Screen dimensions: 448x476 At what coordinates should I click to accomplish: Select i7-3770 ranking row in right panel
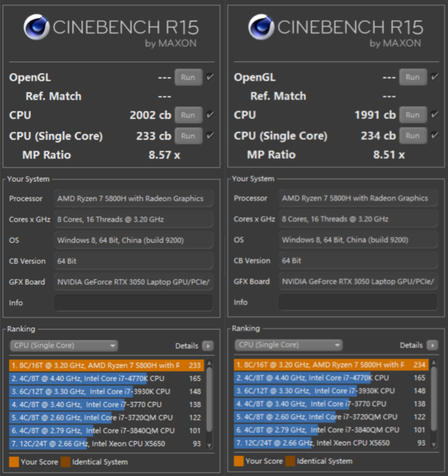tap(331, 404)
